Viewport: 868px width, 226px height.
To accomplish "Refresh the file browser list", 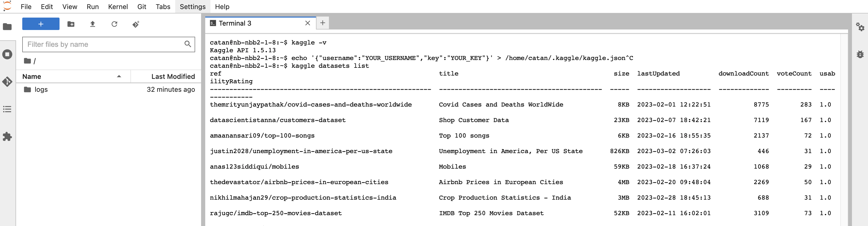I will point(114,24).
